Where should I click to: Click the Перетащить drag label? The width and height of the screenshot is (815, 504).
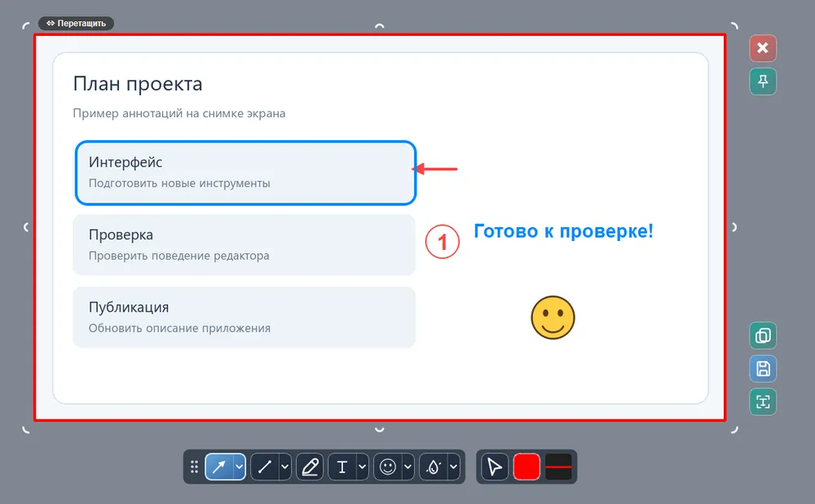[76, 24]
